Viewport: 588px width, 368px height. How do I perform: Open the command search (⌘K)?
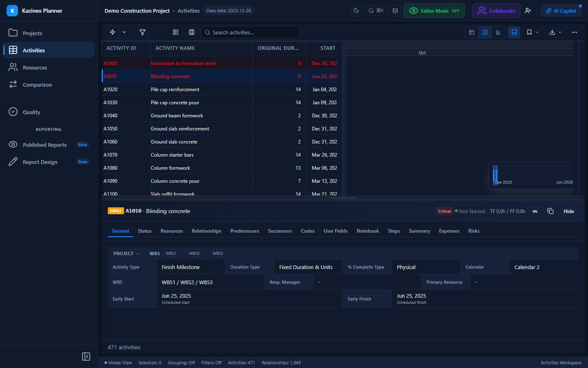coord(376,11)
